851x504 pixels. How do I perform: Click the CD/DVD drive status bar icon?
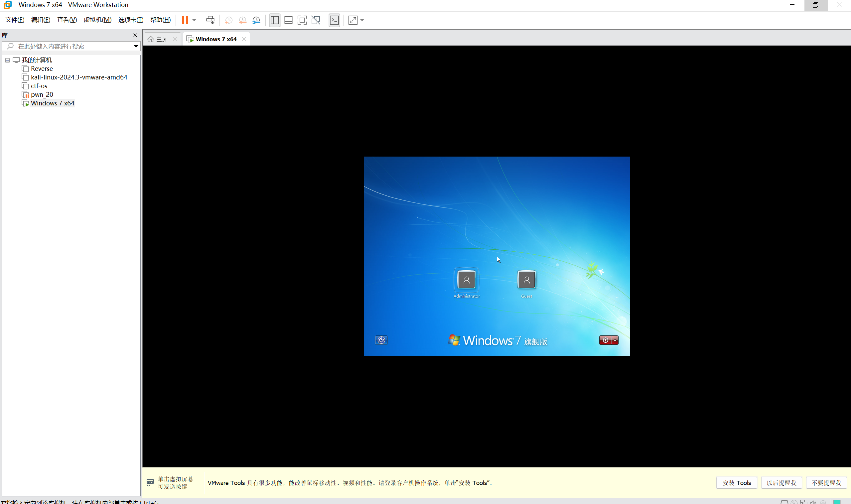pyautogui.click(x=794, y=502)
